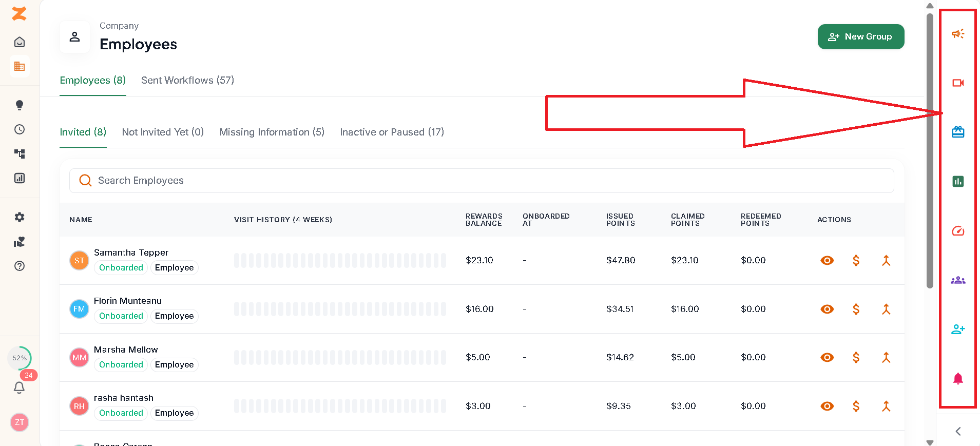Screen dimensions: 980x446
Task: Select the Missing Information (5) sub-tab
Action: [x=272, y=132]
